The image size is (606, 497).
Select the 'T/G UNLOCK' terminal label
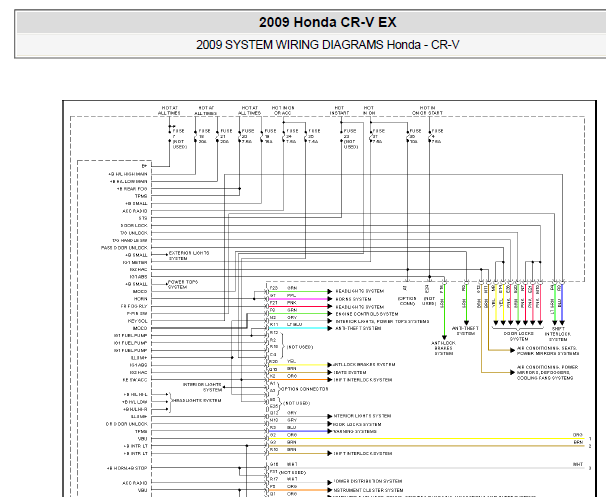pos(133,233)
